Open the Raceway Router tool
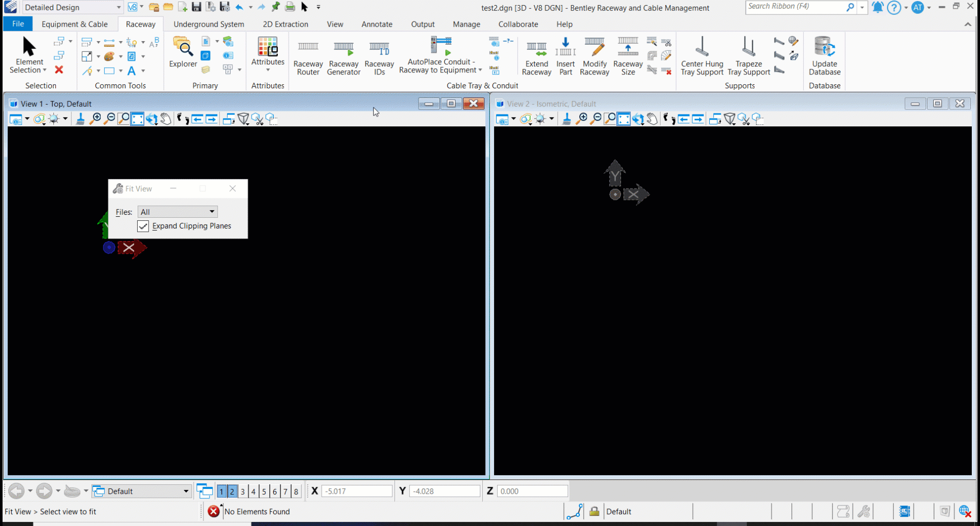Screen dimensions: 980x526 click(308, 57)
